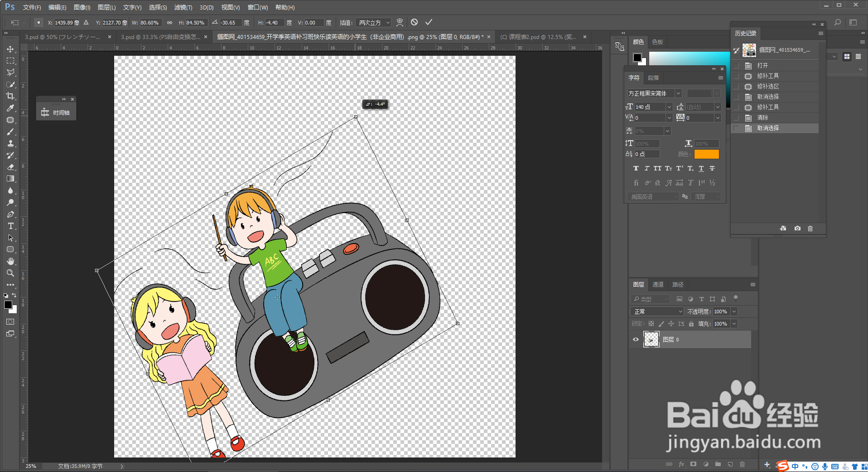
Task: Select the Zoom tool
Action: 10,273
